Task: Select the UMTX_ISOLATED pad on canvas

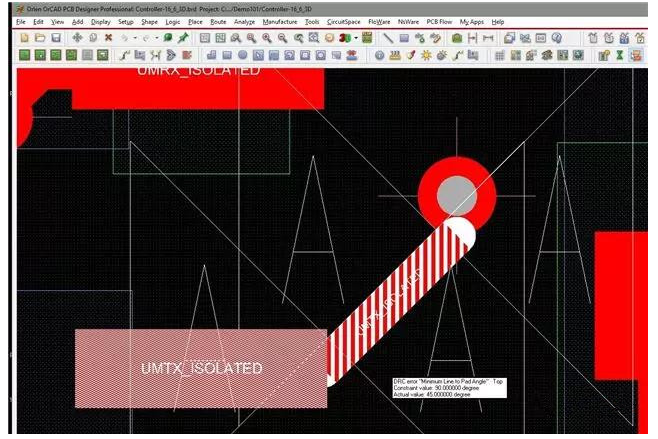Action: click(x=201, y=368)
